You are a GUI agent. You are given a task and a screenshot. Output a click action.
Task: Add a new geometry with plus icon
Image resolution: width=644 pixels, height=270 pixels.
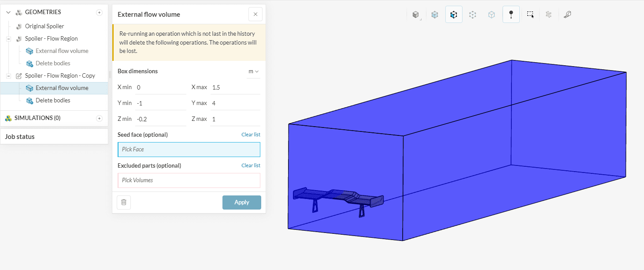[x=99, y=12]
